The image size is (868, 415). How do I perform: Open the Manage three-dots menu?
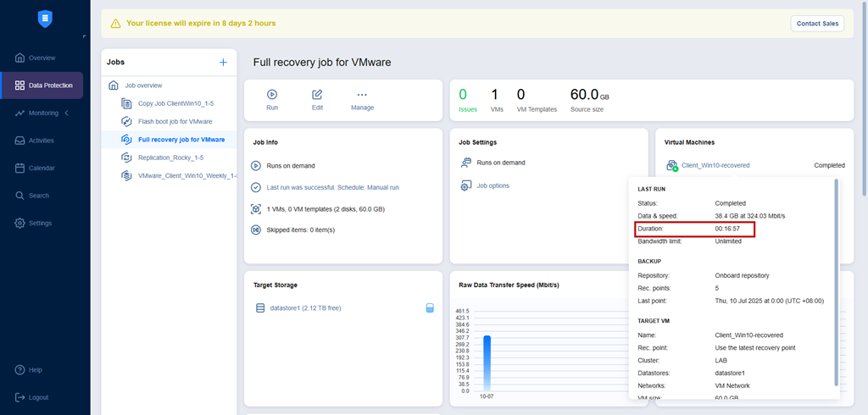pos(362,95)
